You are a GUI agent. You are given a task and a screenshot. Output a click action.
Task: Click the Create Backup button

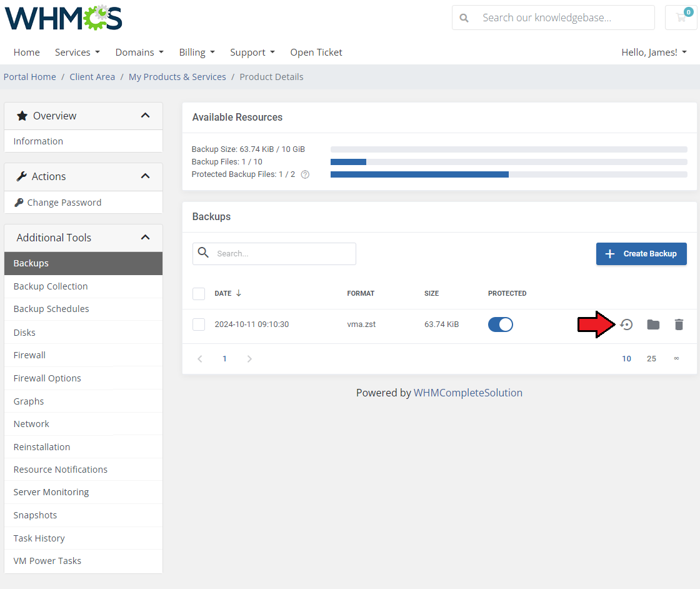tap(641, 254)
